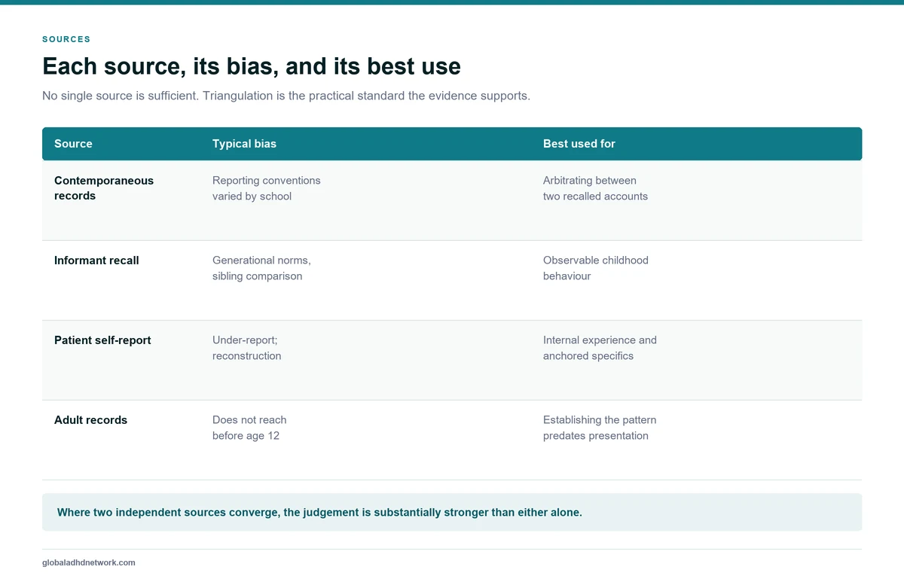The image size is (904, 588).
Task: Click the 'Source' column header
Action: click(x=73, y=144)
